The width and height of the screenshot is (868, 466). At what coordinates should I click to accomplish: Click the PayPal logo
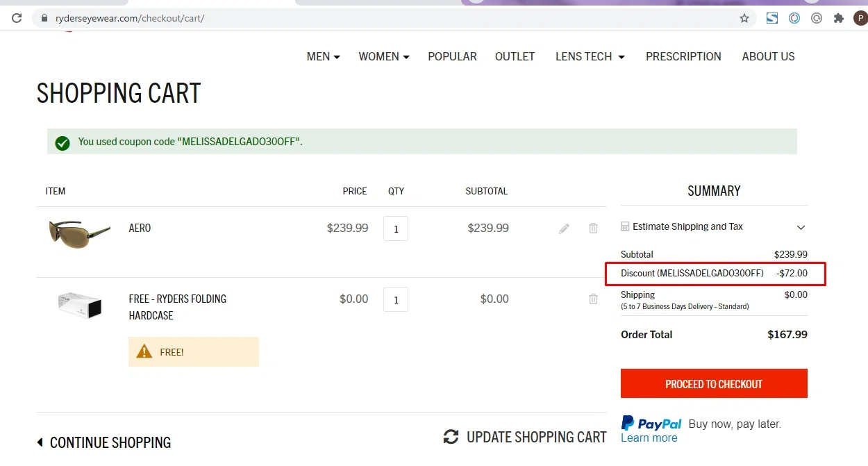click(651, 422)
